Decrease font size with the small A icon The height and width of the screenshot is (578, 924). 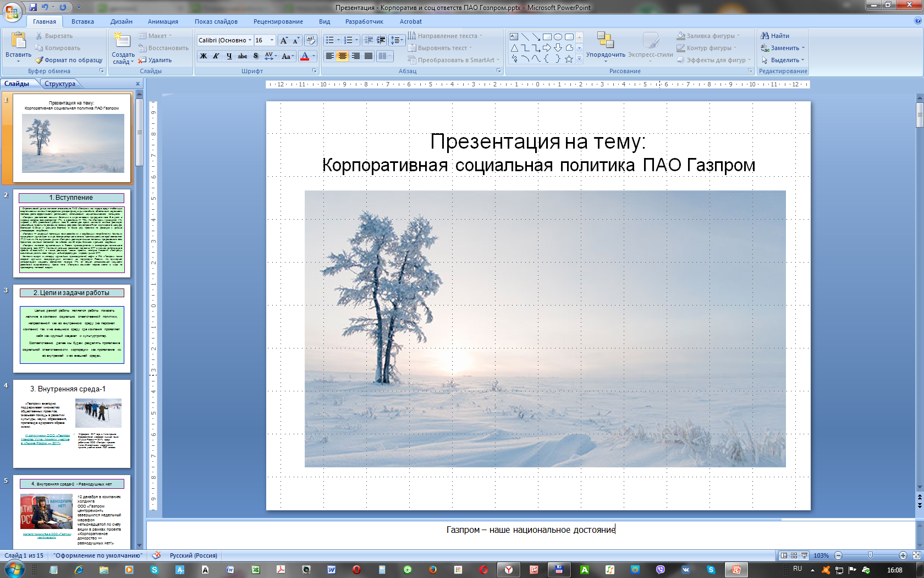click(x=296, y=40)
